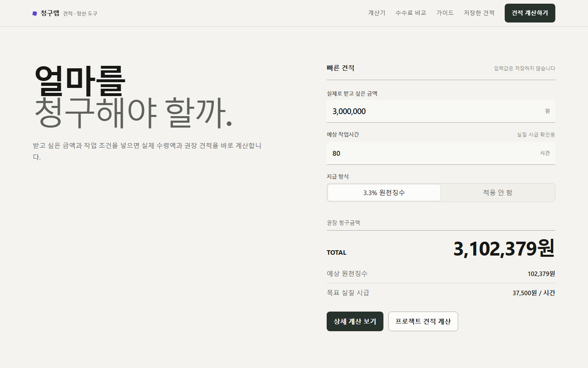This screenshot has width=588, height=368.
Task: Click the 상세 계산 보기 button
Action: [355, 321]
